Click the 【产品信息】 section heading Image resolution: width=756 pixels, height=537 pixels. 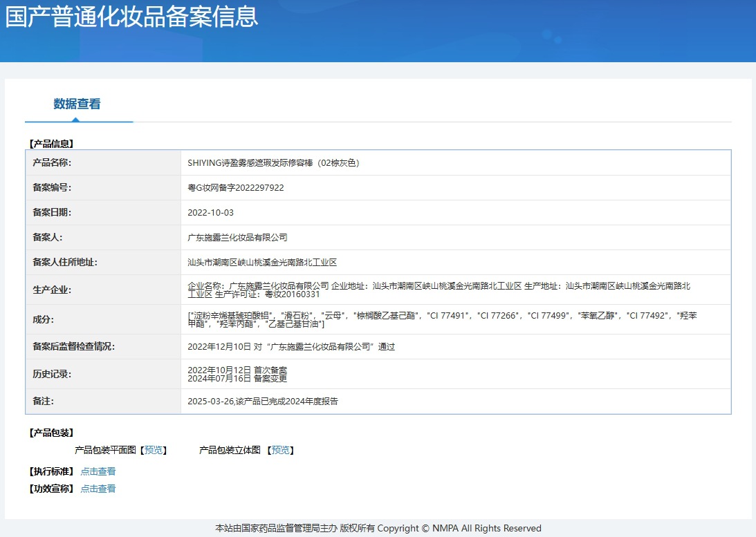coord(51,144)
